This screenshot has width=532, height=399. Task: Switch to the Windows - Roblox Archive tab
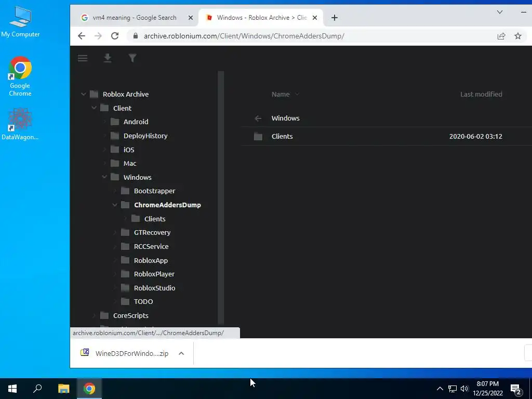(261, 18)
